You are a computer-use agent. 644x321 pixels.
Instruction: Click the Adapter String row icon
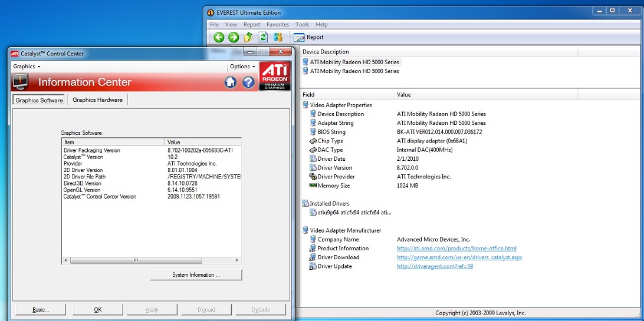tap(313, 123)
